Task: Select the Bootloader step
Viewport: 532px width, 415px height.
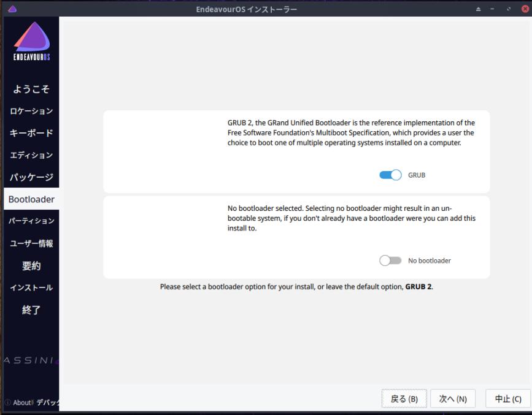Action: click(31, 199)
